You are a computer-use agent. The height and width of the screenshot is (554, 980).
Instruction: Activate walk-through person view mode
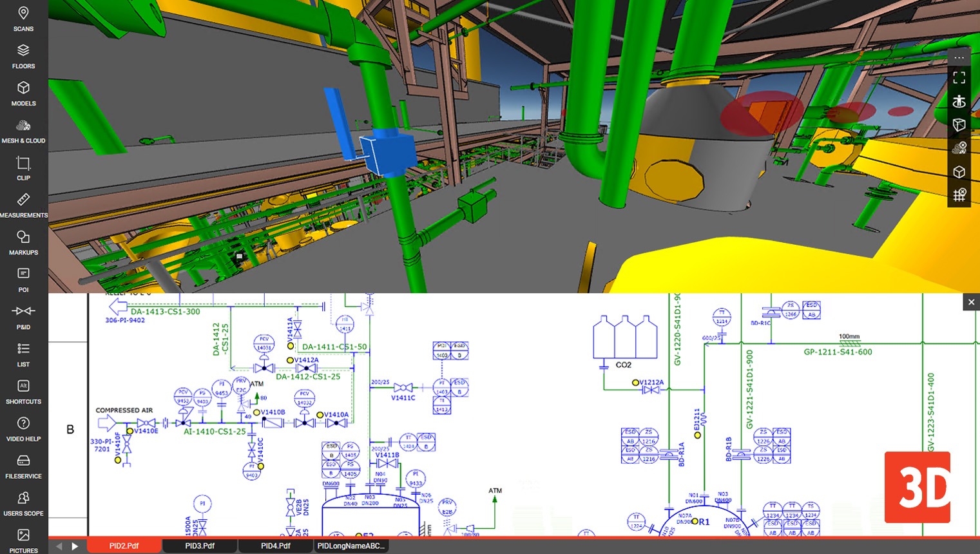(x=959, y=100)
